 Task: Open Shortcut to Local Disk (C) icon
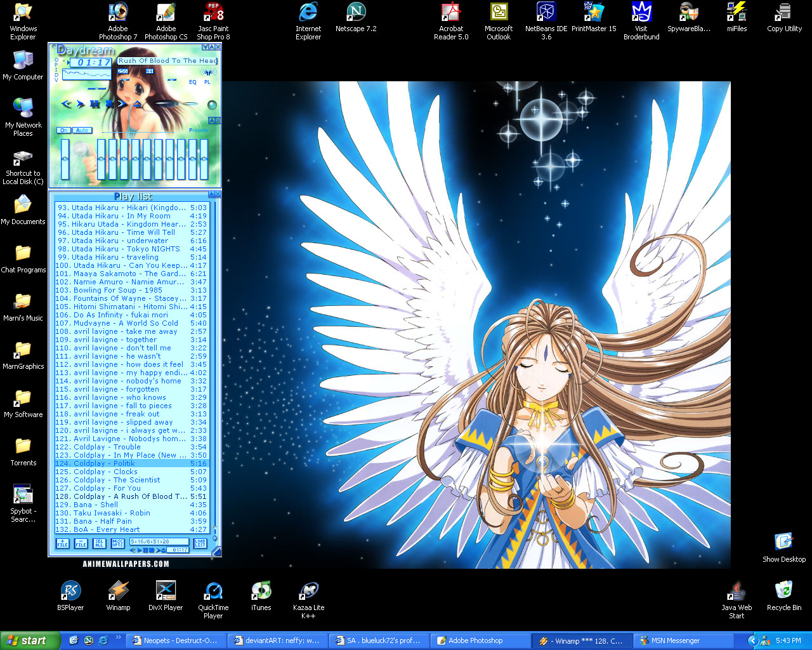tap(23, 166)
